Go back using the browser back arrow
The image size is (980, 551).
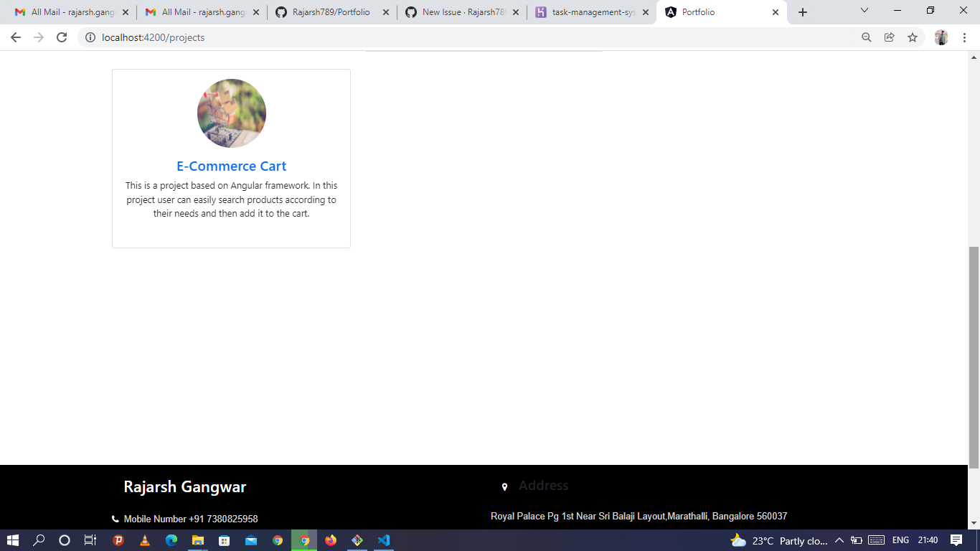point(16,37)
